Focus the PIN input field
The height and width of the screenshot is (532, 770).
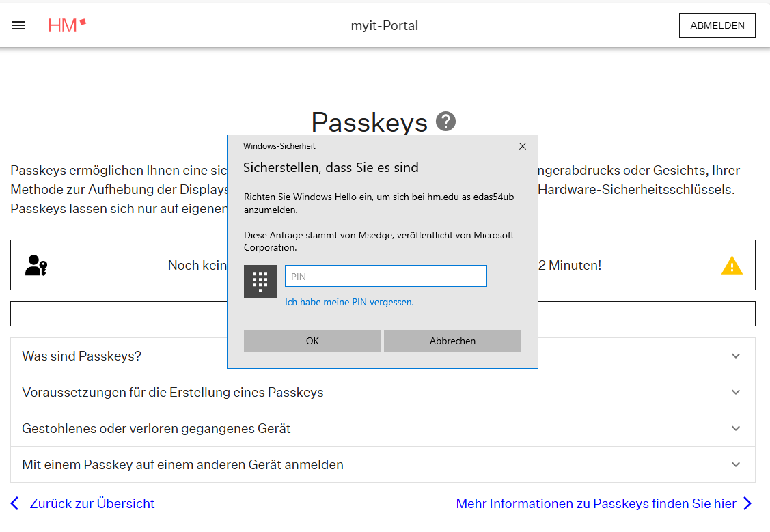[385, 276]
